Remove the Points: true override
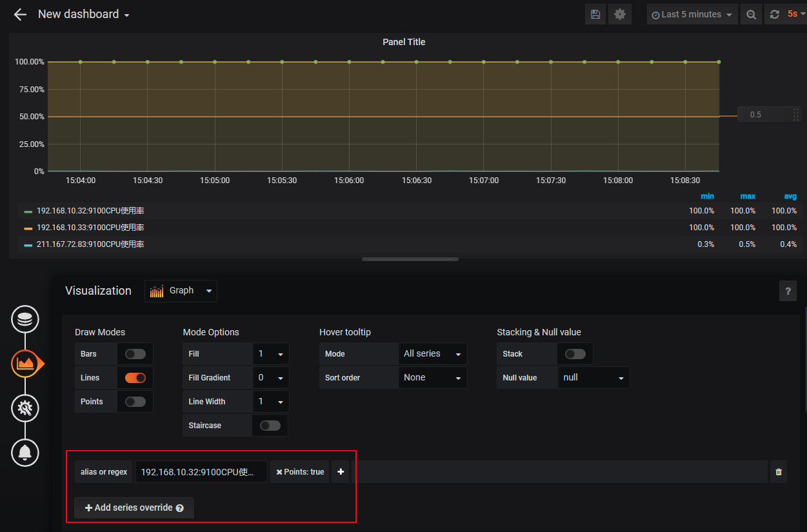Viewport: 807px width, 532px height. tap(279, 472)
